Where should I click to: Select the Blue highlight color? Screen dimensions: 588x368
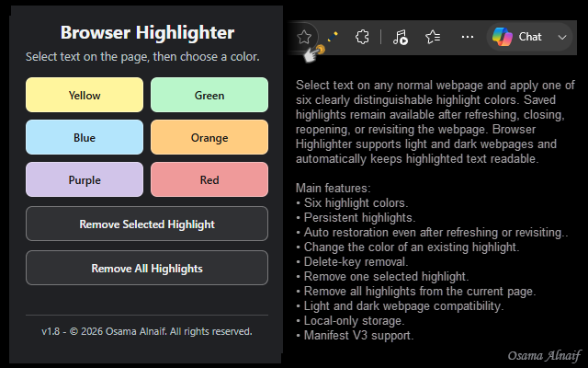tap(85, 137)
